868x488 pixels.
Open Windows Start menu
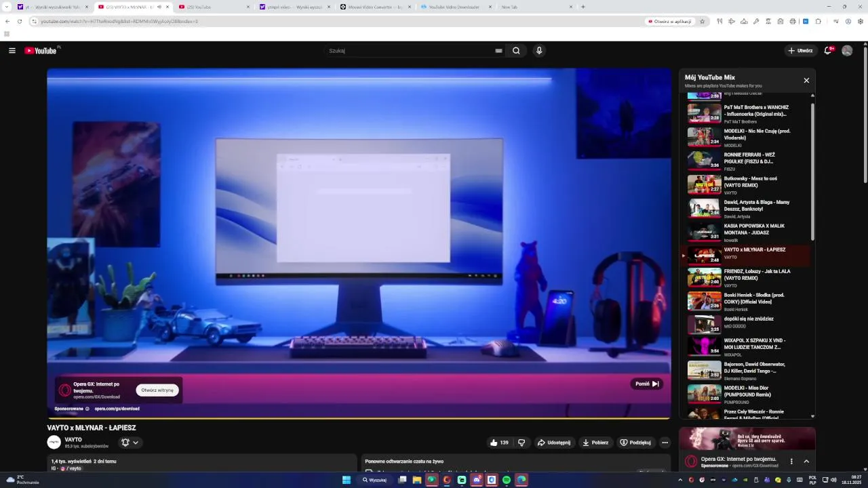(347, 480)
